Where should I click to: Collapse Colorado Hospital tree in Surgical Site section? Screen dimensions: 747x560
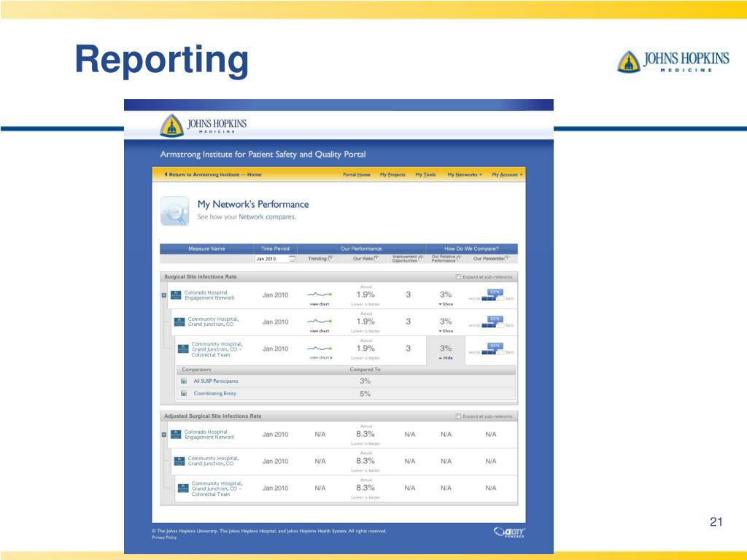point(164,295)
